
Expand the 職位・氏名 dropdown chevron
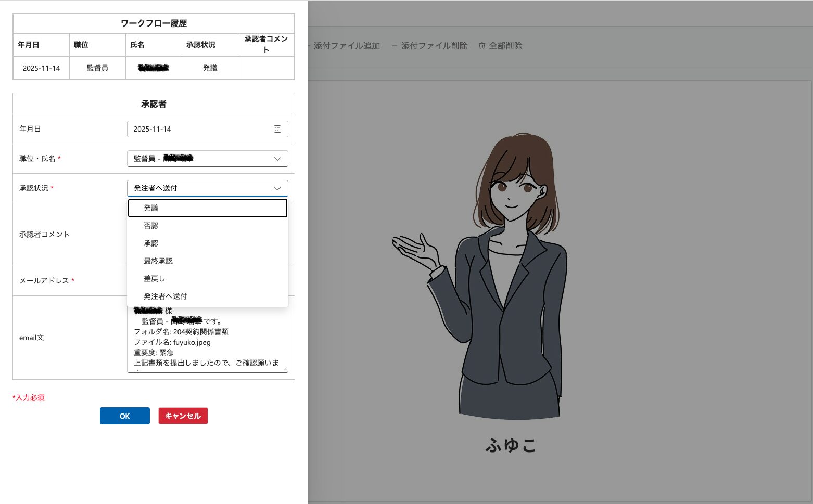pos(277,159)
